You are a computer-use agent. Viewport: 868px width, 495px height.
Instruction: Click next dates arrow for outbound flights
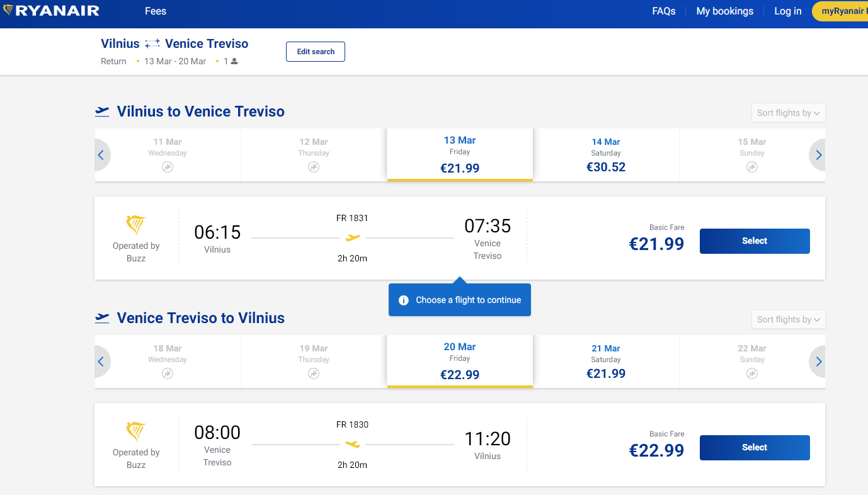click(818, 155)
